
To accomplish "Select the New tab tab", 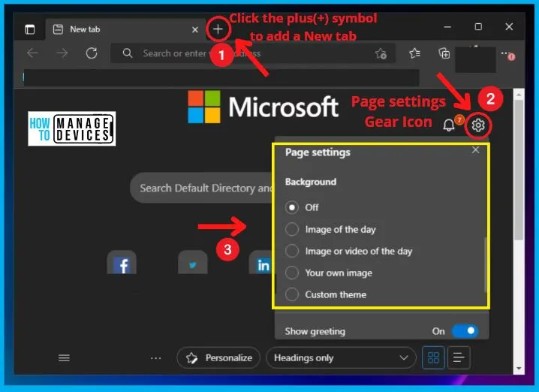I will 125,29.
